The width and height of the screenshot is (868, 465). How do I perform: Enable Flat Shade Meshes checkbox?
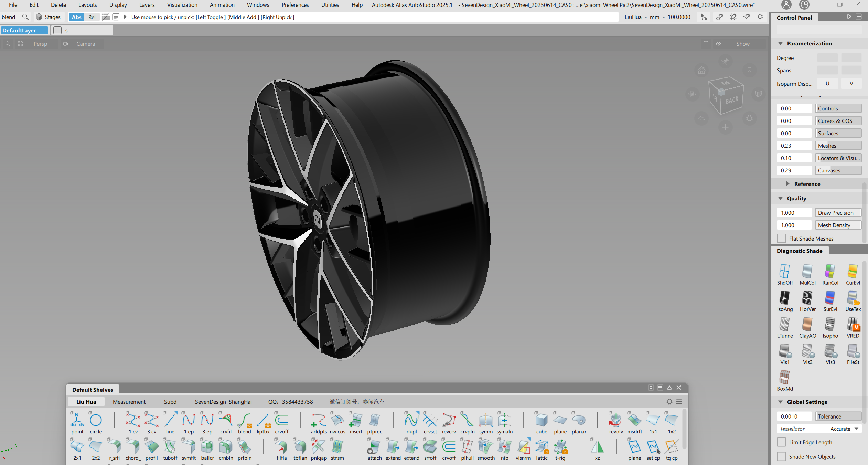tap(781, 239)
